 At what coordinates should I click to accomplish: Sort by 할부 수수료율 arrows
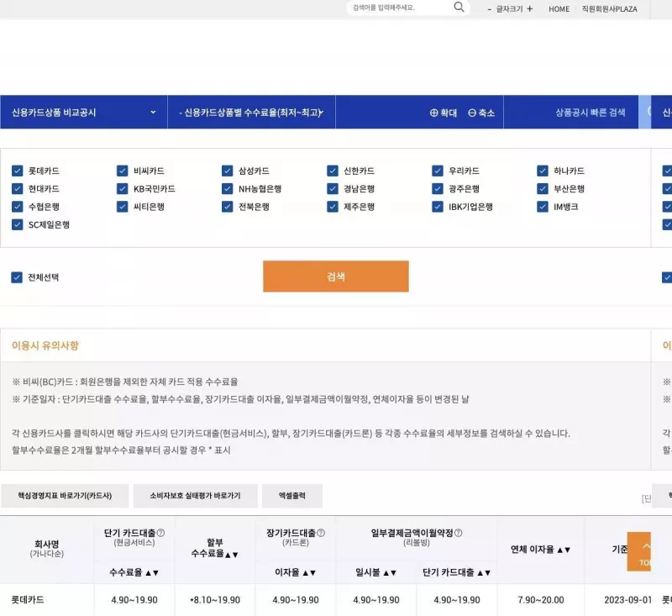pyautogui.click(x=232, y=555)
